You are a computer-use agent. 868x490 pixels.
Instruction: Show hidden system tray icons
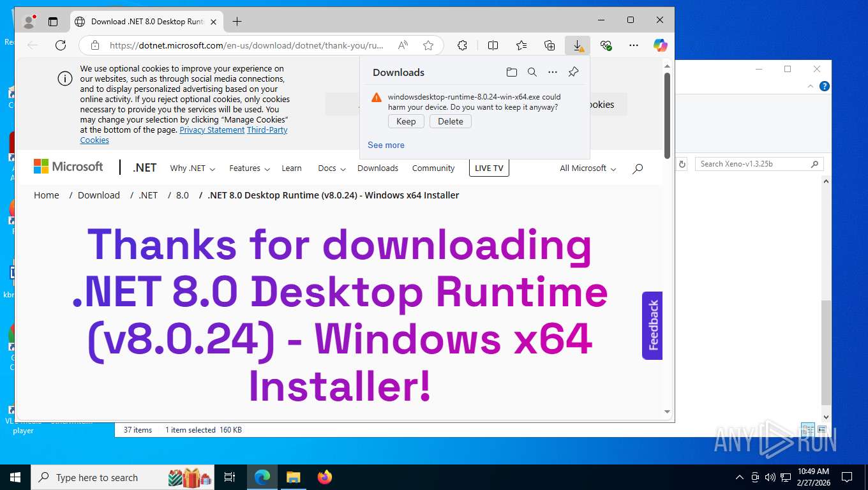pyautogui.click(x=740, y=477)
